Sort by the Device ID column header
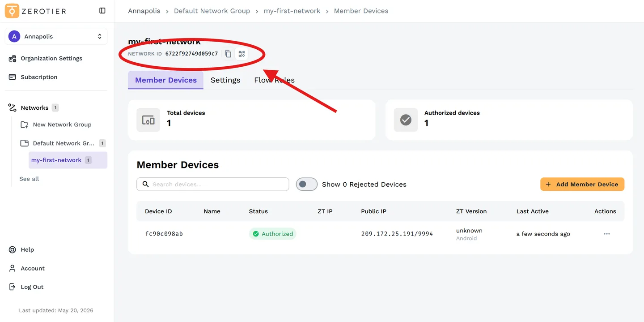Viewport: 644px width, 322px height. point(158,211)
